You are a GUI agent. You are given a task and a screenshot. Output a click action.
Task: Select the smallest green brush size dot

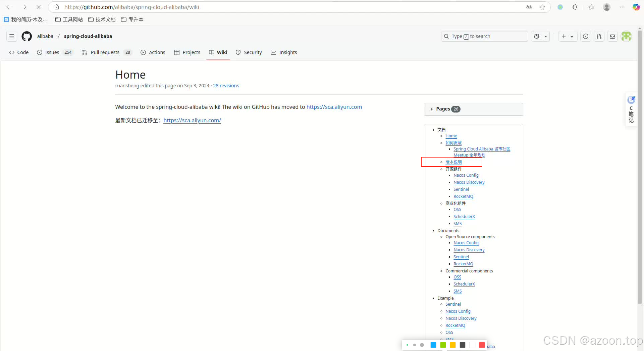click(407, 345)
